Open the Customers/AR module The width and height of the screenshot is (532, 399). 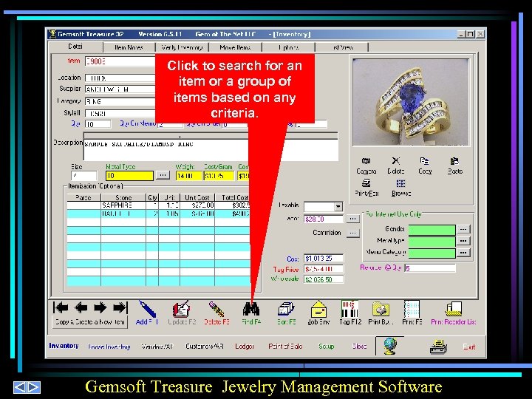pyautogui.click(x=205, y=347)
